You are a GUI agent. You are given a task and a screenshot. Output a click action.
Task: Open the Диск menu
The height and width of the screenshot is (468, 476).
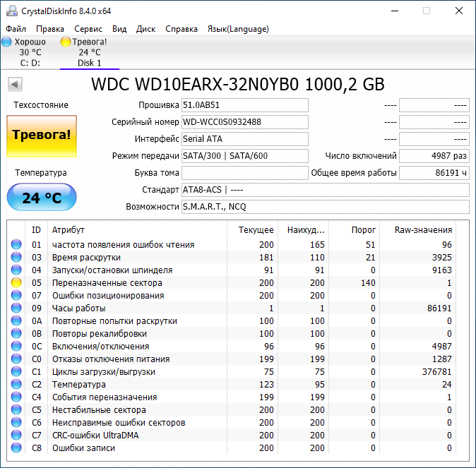145,29
